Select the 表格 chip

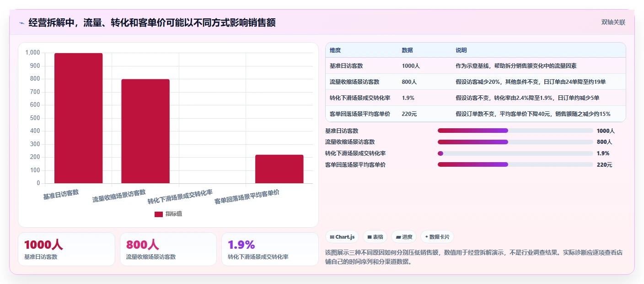(375, 237)
